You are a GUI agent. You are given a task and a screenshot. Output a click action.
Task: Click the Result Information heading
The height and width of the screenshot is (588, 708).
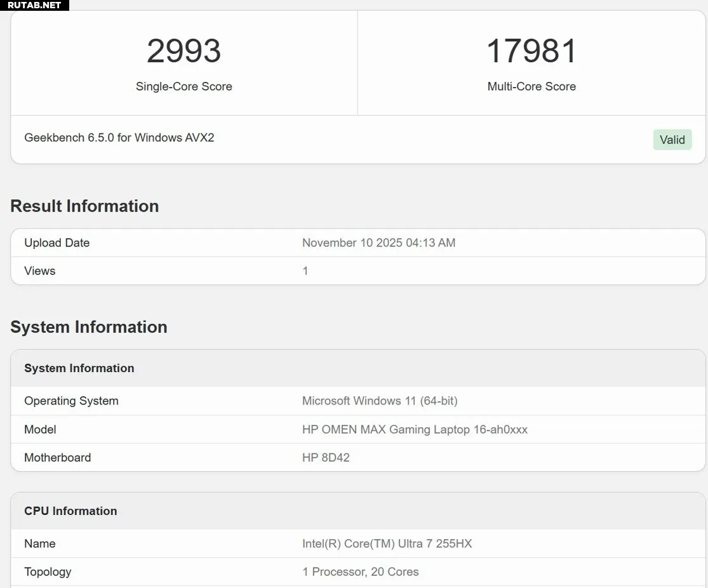[x=84, y=206]
